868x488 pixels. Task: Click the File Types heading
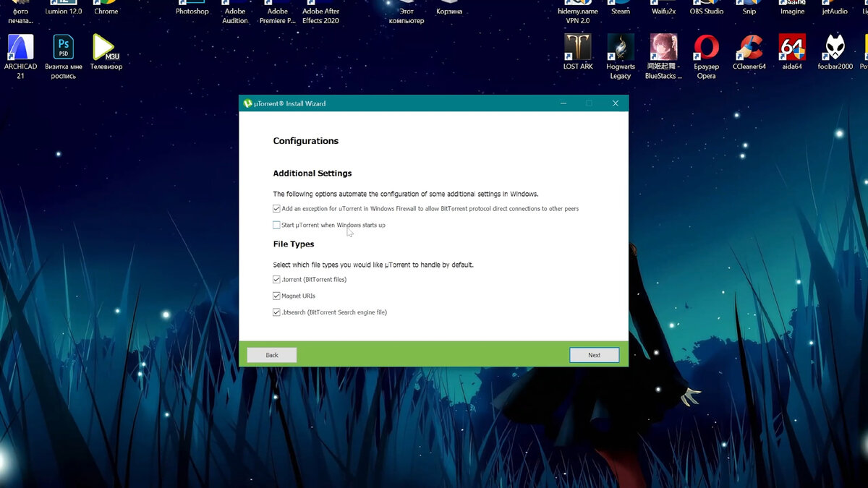[294, 244]
